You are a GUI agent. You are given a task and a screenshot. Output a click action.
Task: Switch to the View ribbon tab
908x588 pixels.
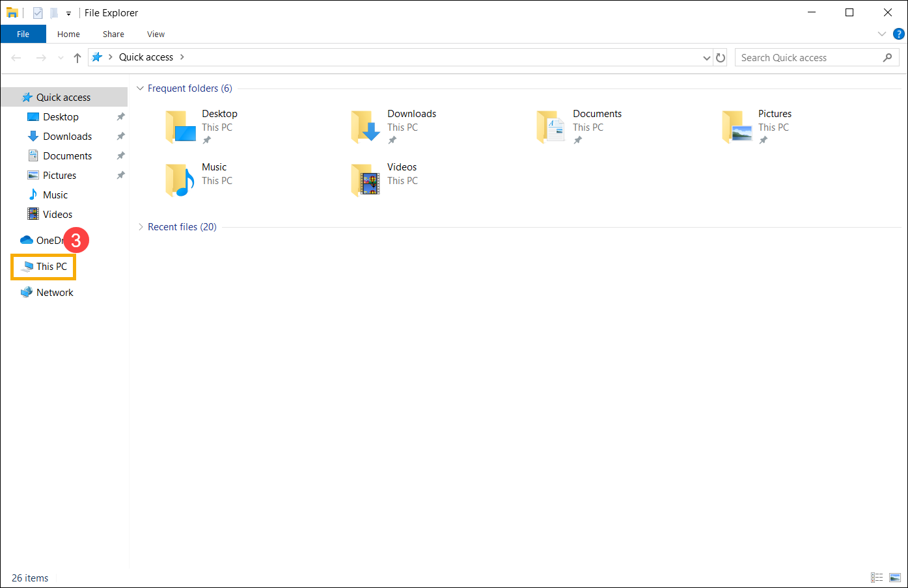click(x=156, y=34)
